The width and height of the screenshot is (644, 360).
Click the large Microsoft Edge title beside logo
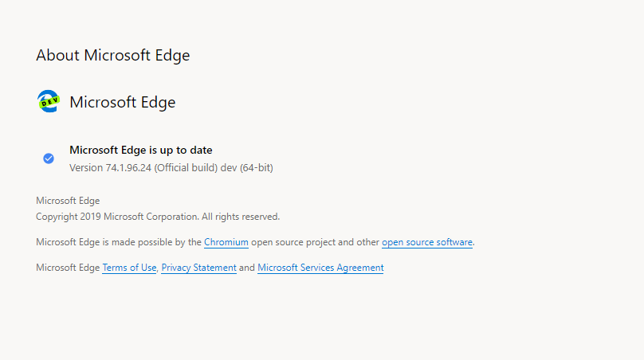123,102
